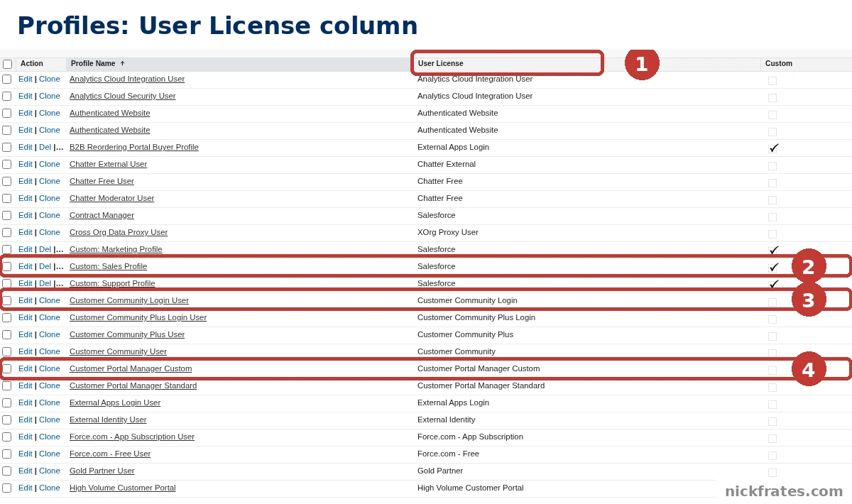852x504 pixels.
Task: Click the Customer Community Plus license cell
Action: click(466, 334)
